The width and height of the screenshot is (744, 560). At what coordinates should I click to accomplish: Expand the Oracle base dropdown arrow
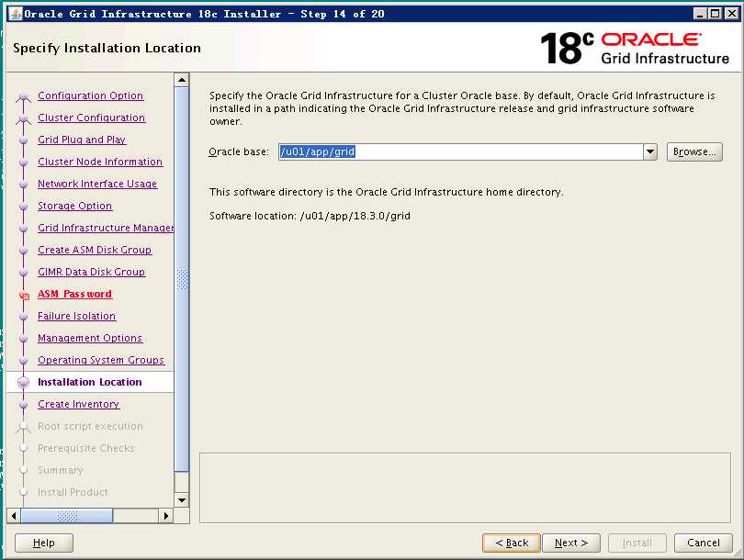tap(650, 151)
